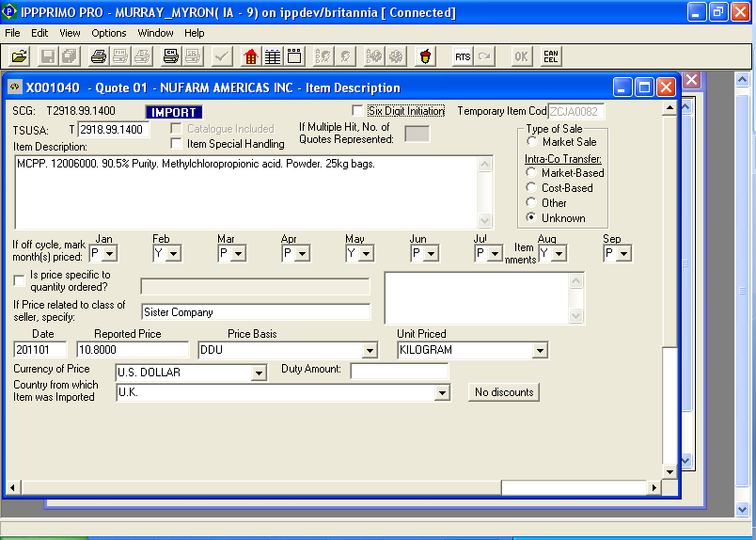The width and height of the screenshot is (756, 540).
Task: Open the Apr month dropdown
Action: click(x=302, y=253)
